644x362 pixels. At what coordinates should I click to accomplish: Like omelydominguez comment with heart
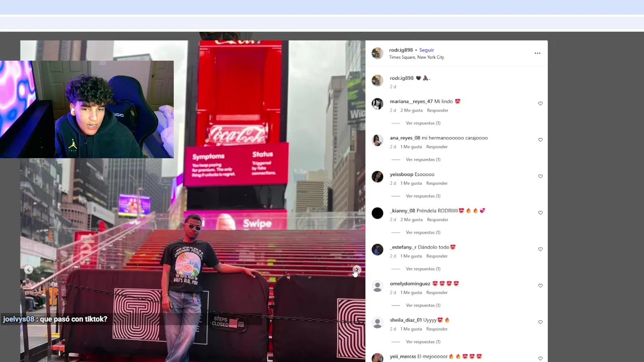click(x=540, y=286)
